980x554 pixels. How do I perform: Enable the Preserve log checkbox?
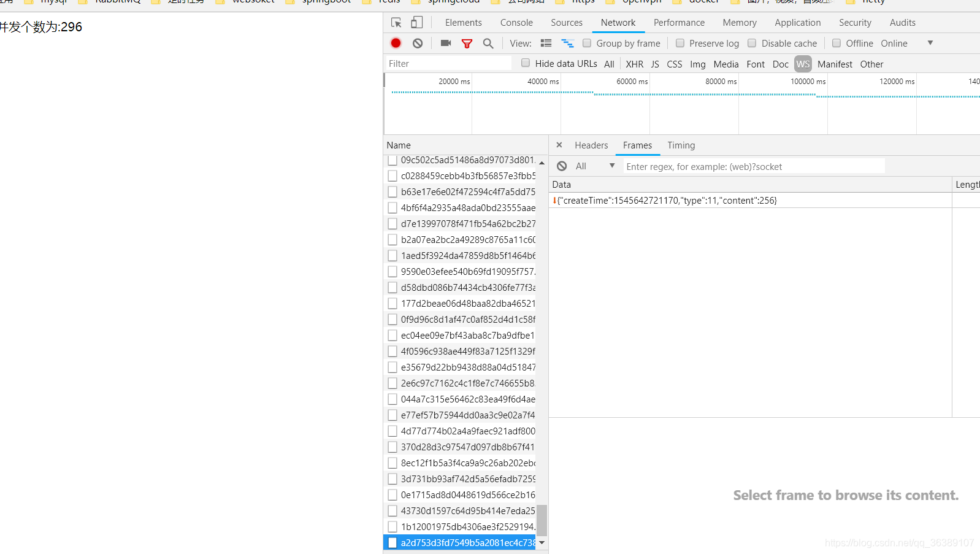pyautogui.click(x=680, y=43)
